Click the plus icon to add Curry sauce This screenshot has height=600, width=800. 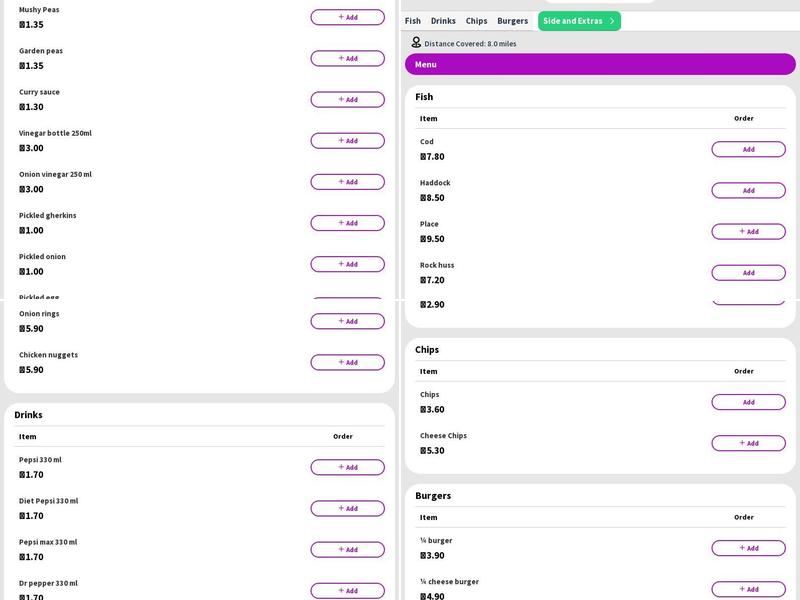click(x=341, y=100)
